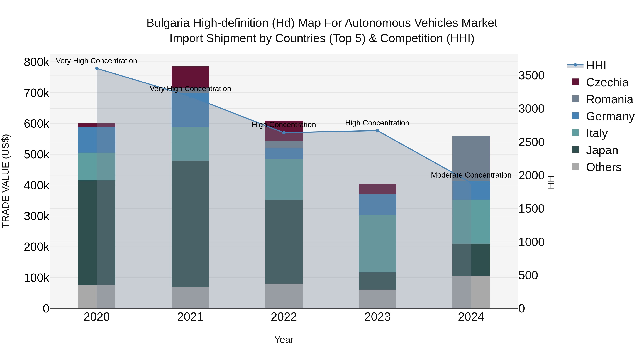This screenshot has height=362, width=644.
Task: Click Italy segment of 2024 bar
Action: pos(471,222)
